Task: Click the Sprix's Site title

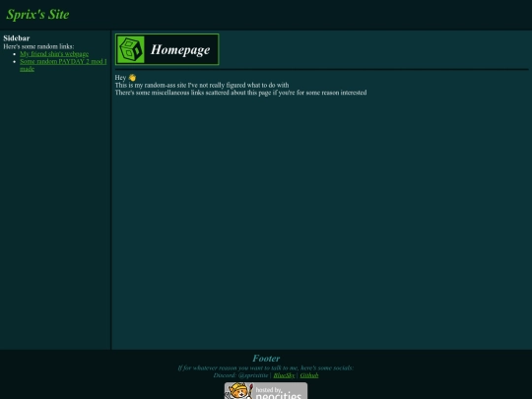Action: coord(37,14)
